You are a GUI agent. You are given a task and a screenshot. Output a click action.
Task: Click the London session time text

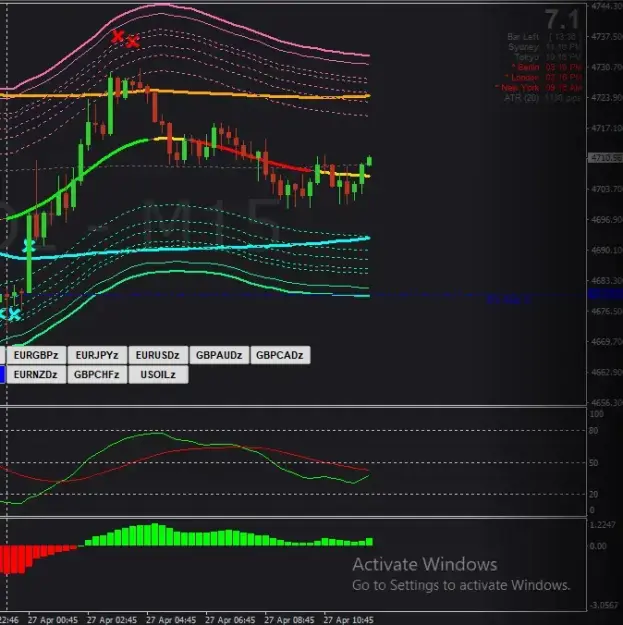[x=543, y=77]
